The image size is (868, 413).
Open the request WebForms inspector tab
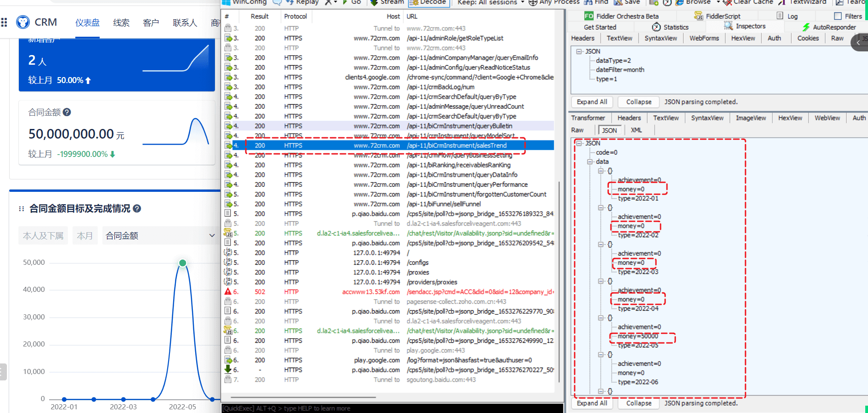tap(704, 38)
